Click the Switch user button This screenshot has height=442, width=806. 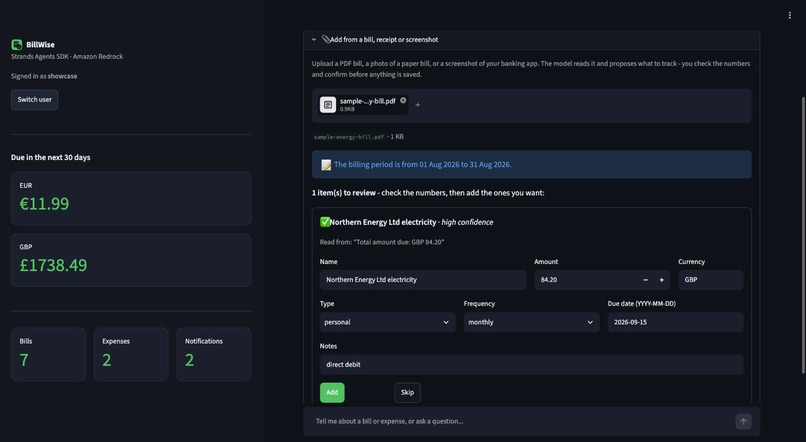pos(34,100)
